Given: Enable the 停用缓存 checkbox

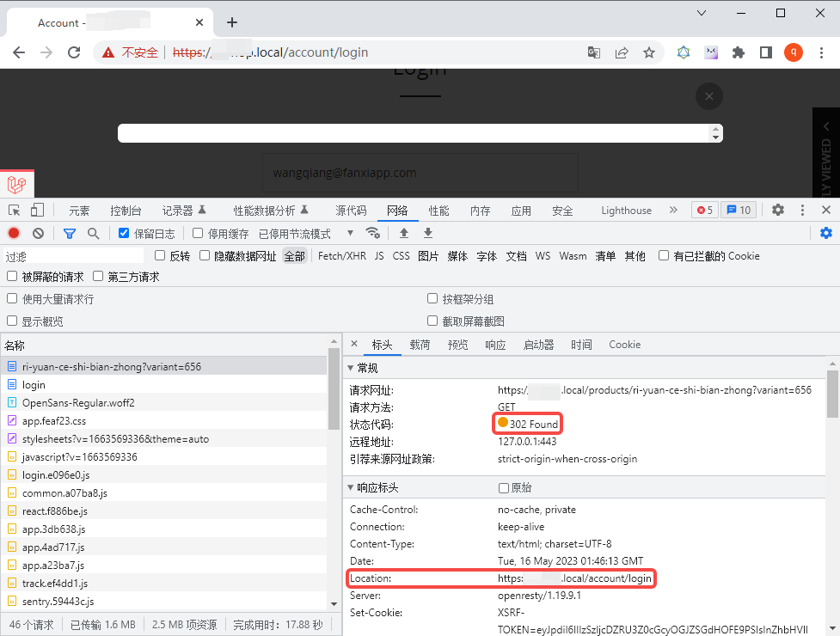Looking at the screenshot, I should 198,233.
